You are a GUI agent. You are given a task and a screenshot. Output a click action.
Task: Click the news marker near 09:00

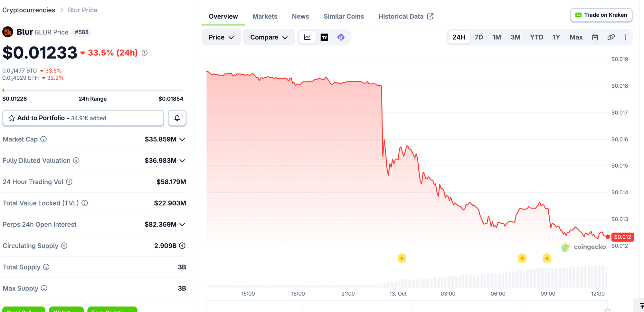pyautogui.click(x=547, y=258)
